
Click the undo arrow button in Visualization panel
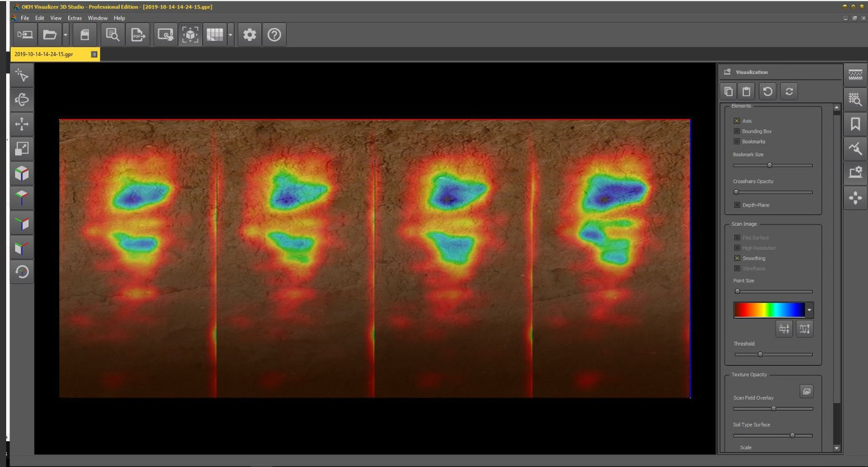[x=767, y=91]
